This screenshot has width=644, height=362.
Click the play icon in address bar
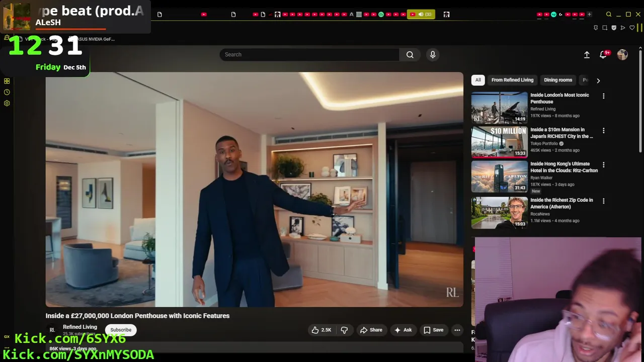coord(623,28)
